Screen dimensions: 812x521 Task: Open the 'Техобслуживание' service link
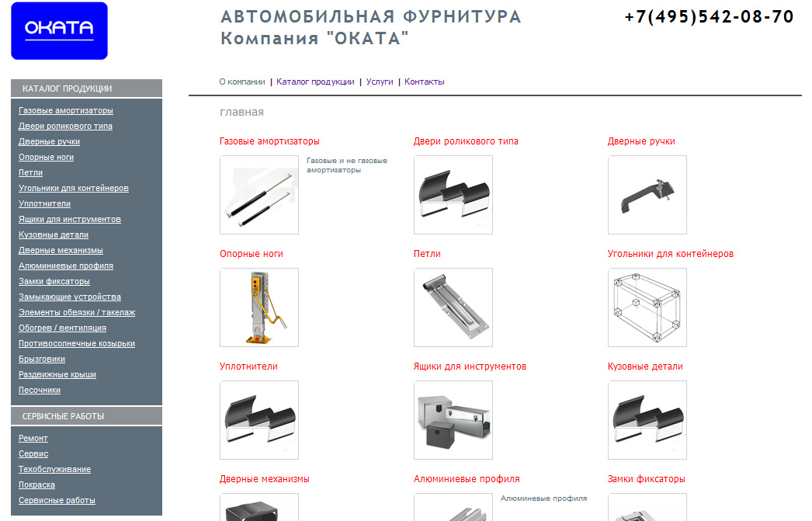point(54,469)
